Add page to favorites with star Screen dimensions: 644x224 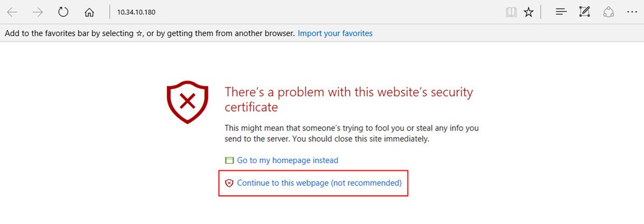(528, 12)
